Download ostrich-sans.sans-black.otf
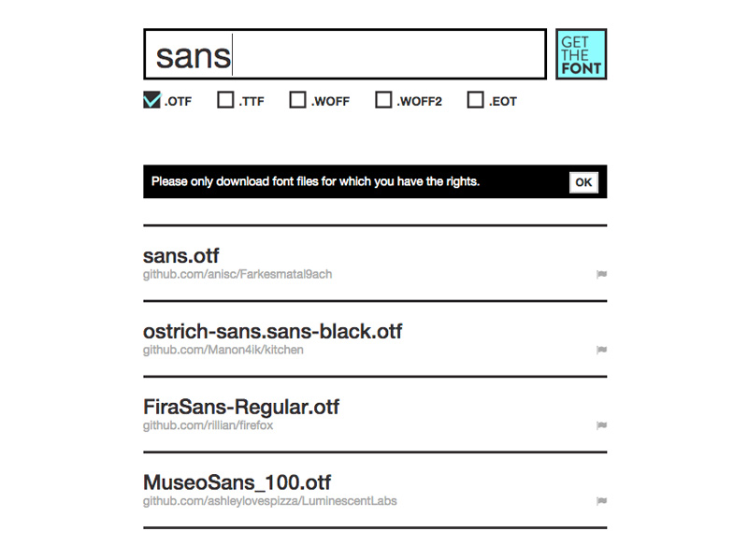 point(271,330)
